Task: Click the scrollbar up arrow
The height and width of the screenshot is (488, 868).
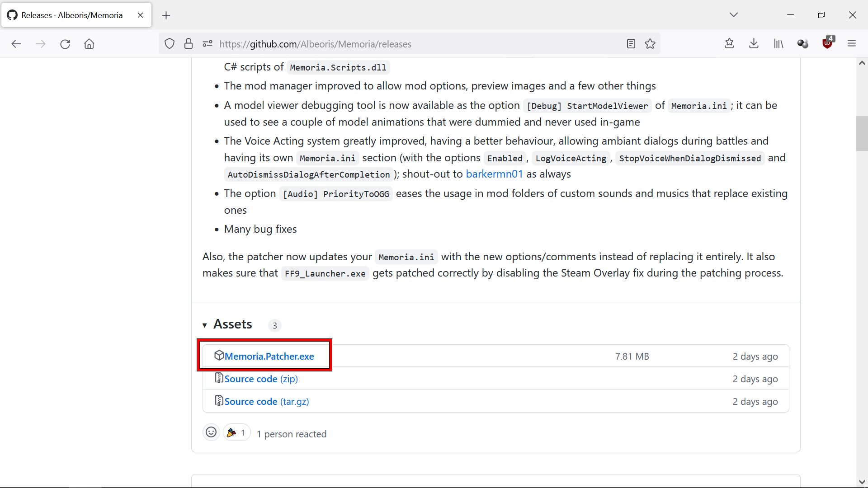Action: pyautogui.click(x=862, y=63)
